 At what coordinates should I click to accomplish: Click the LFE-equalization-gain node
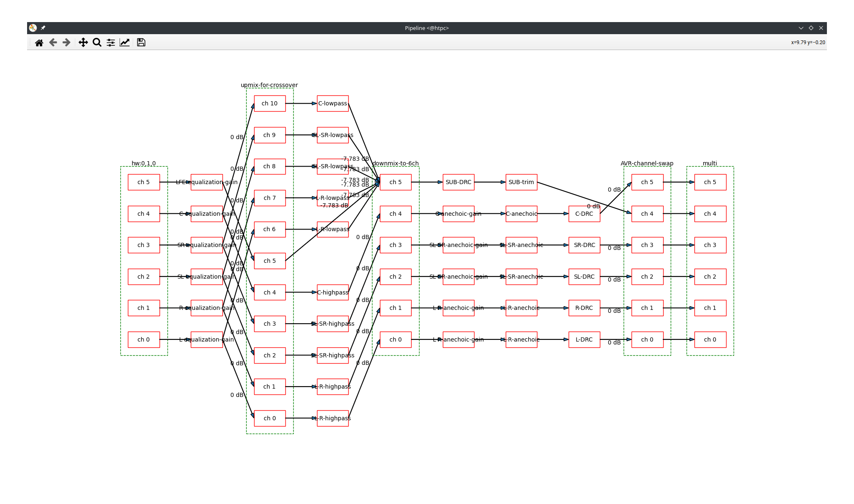pyautogui.click(x=207, y=182)
